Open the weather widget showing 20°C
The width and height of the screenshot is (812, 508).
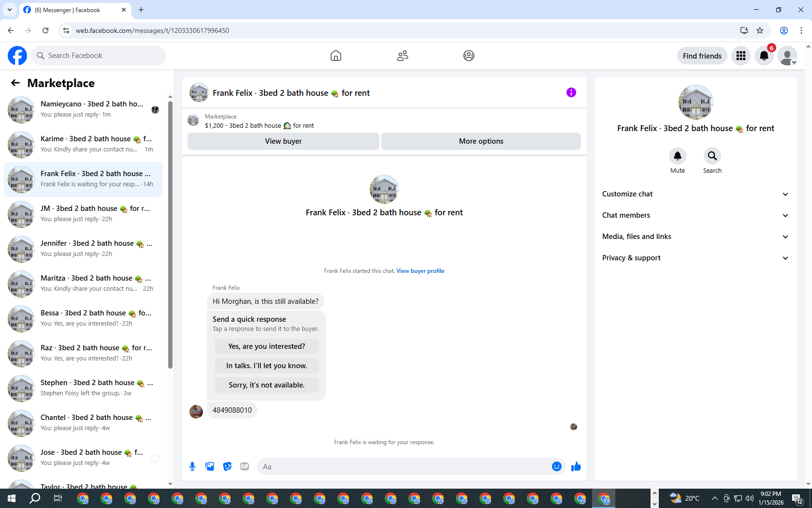coord(685,498)
